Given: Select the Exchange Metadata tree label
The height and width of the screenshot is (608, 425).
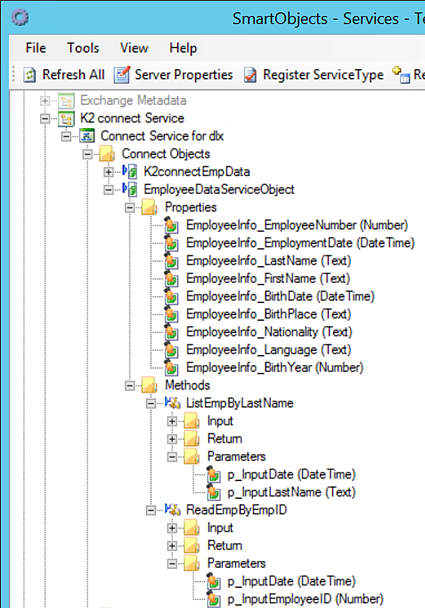Looking at the screenshot, I should (x=133, y=101).
